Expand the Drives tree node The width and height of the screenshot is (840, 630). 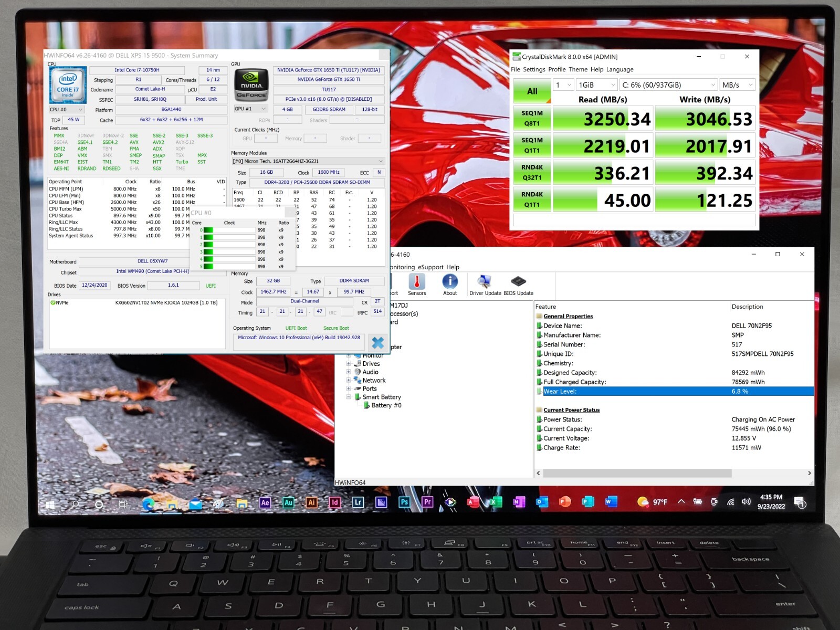(x=348, y=363)
